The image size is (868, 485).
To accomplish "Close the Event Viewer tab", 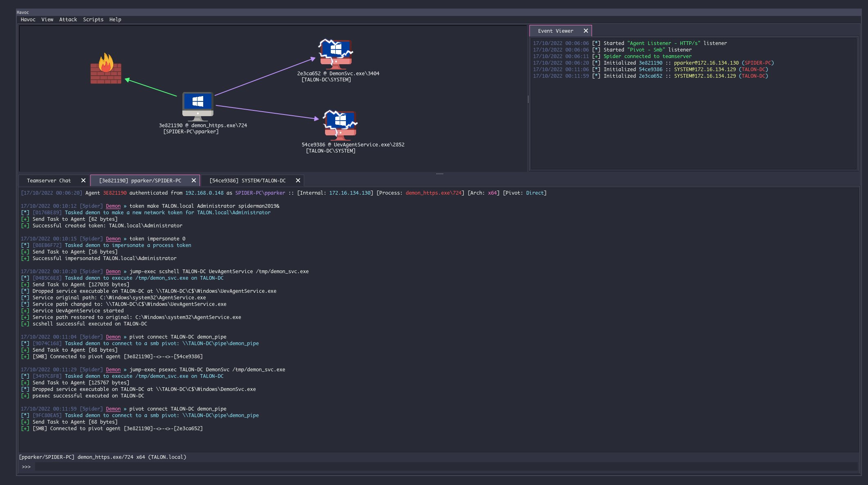I will [x=585, y=31].
